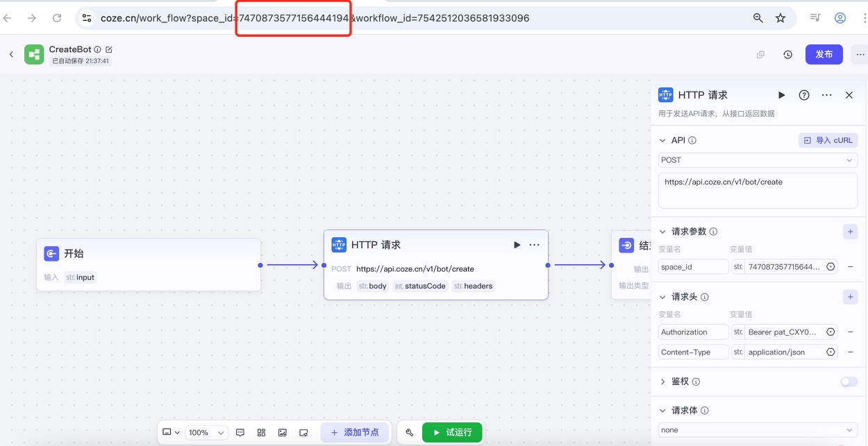This screenshot has height=446, width=868.
Task: Toggle the minimap icon in bottom toolbar
Action: click(x=303, y=432)
